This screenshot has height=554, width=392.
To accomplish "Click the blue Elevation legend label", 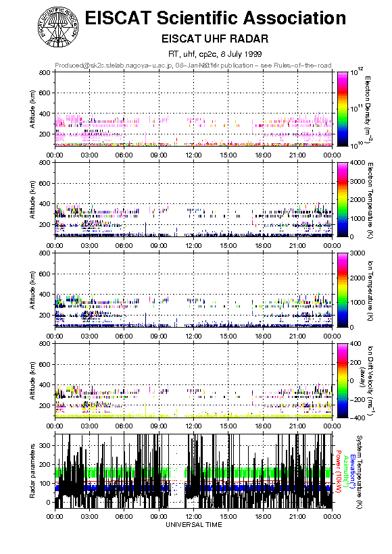I will click(352, 472).
